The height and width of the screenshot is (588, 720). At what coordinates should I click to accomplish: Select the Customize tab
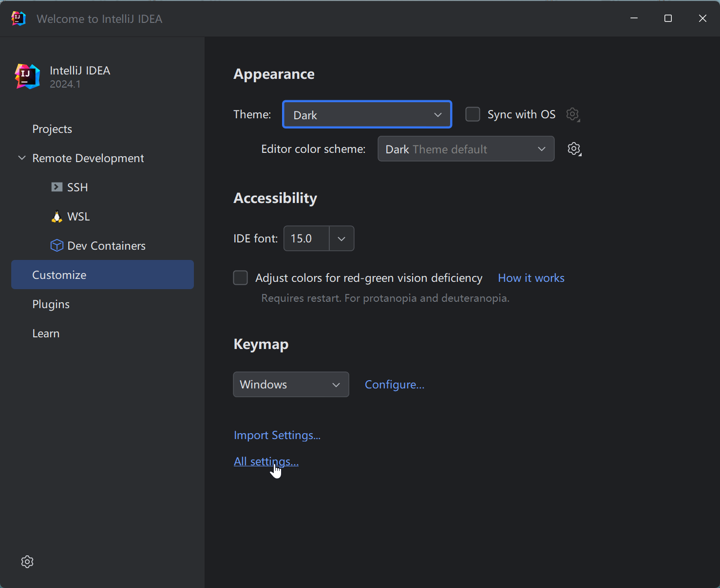(102, 275)
